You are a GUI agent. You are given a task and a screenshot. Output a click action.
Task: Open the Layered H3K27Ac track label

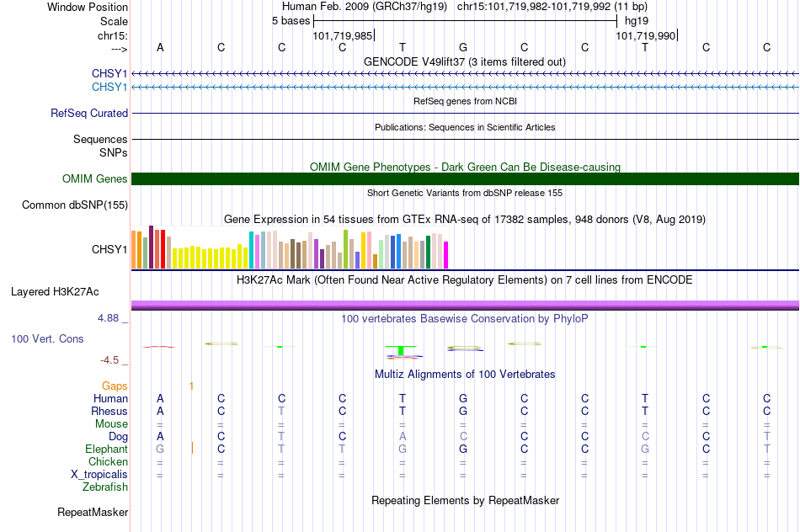pos(55,292)
